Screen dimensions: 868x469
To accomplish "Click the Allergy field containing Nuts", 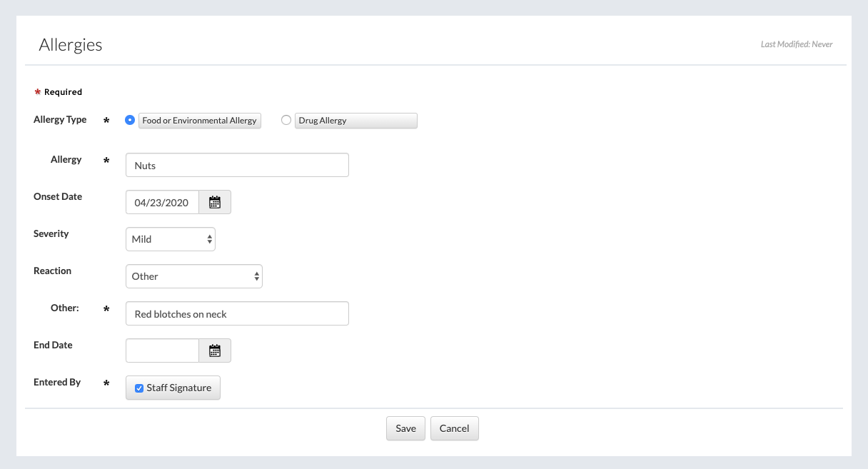I will (x=237, y=166).
